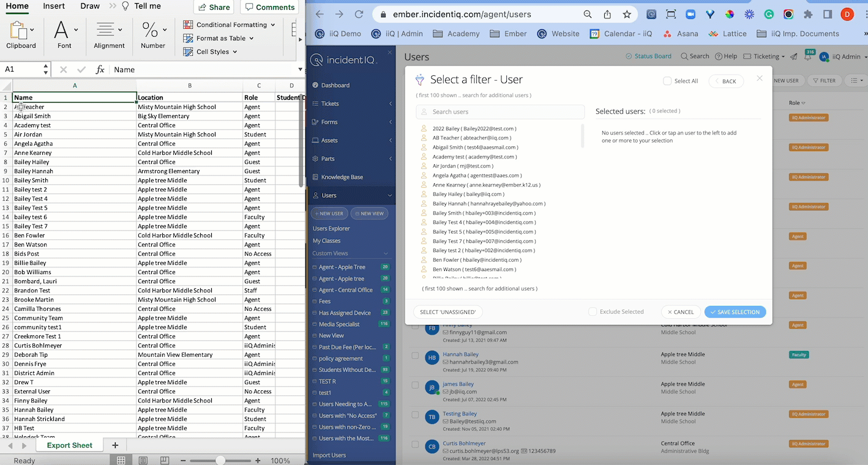This screenshot has height=465, width=868.
Task: Open Number format group in Excel
Action: 152,35
